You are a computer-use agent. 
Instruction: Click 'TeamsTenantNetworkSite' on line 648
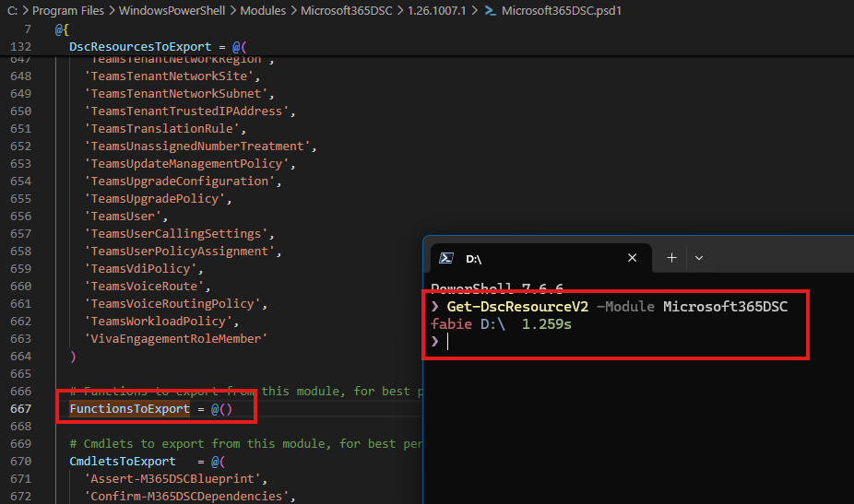tap(169, 76)
